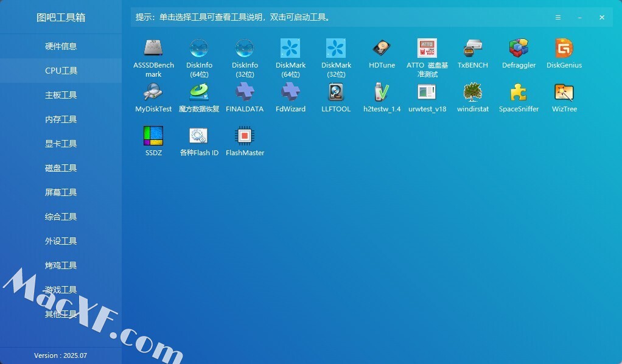Select the FlashMaster chip icon
622x364 pixels.
coord(245,136)
